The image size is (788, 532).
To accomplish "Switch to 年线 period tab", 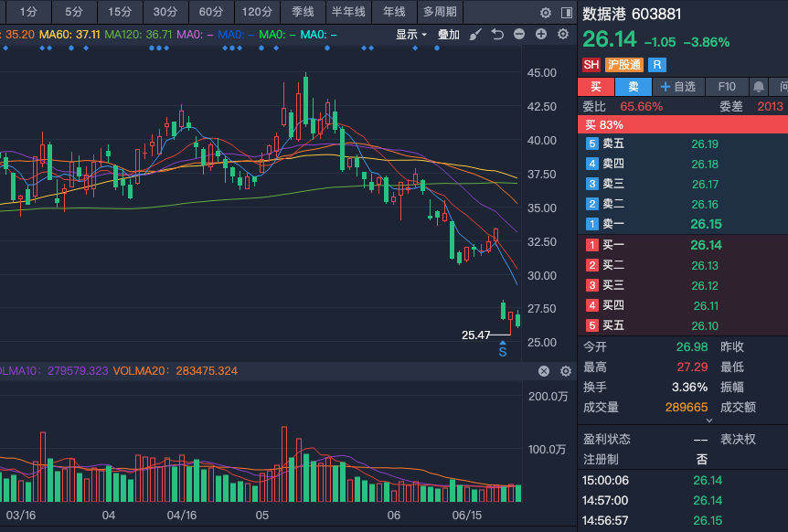I will 394,12.
